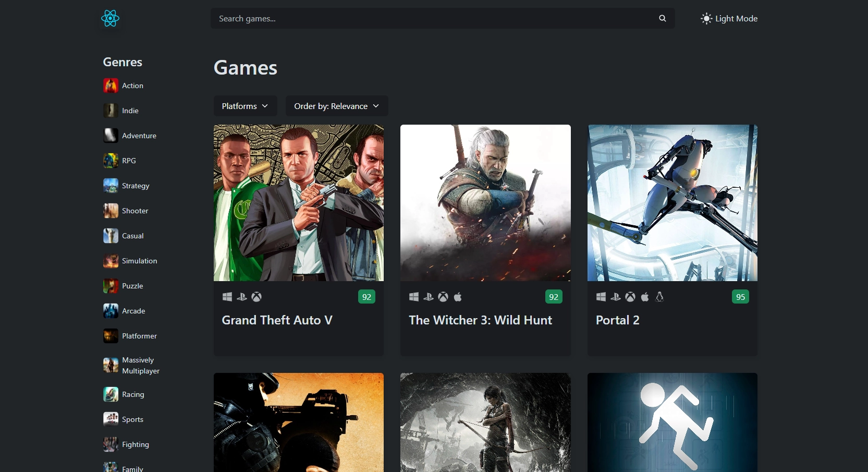Select the Simulation genre label
Image resolution: width=868 pixels, height=472 pixels.
pos(140,261)
